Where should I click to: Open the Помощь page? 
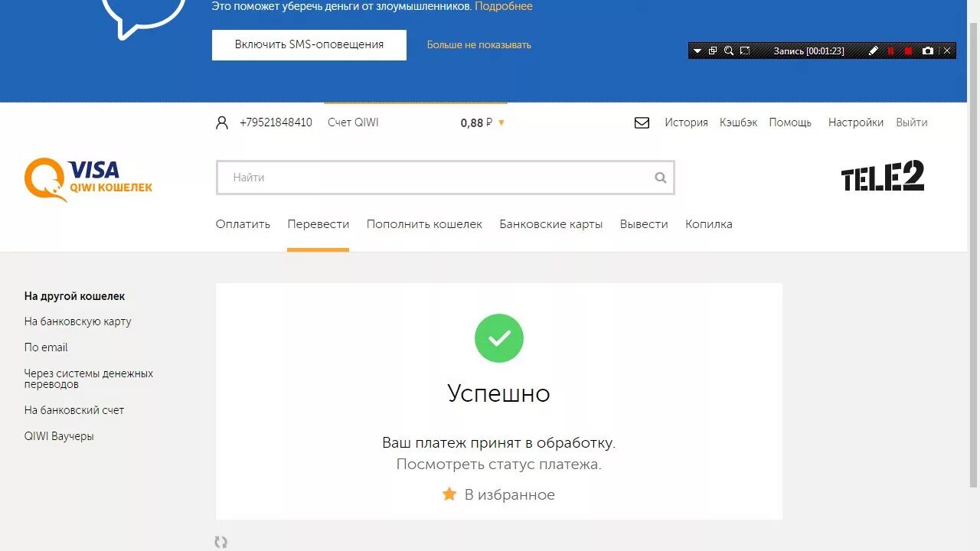coord(790,122)
